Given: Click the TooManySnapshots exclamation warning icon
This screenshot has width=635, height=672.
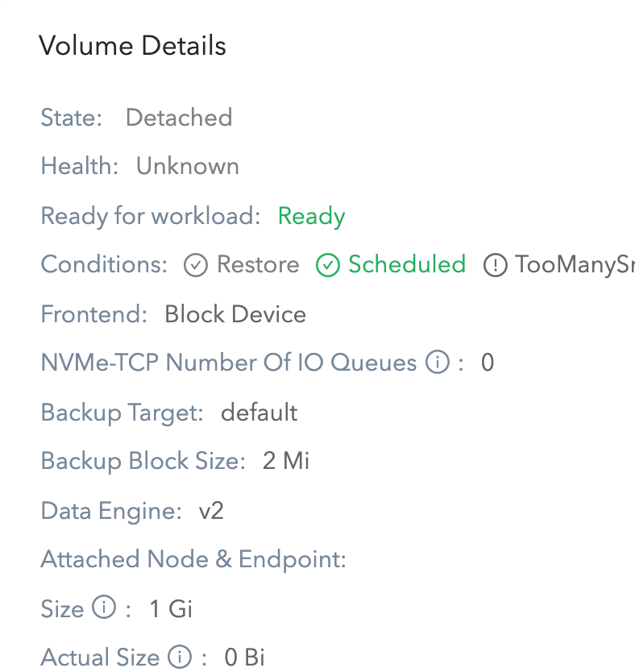Looking at the screenshot, I should pyautogui.click(x=496, y=265).
